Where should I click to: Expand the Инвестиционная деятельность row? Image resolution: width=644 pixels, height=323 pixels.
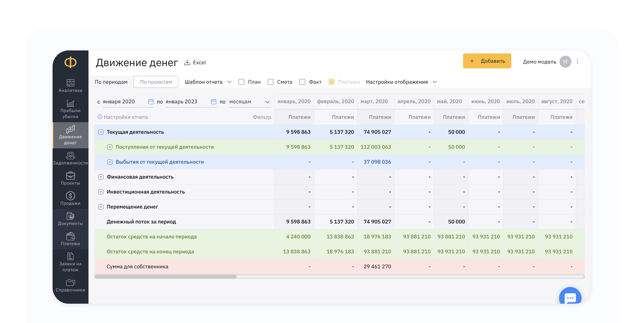101,192
